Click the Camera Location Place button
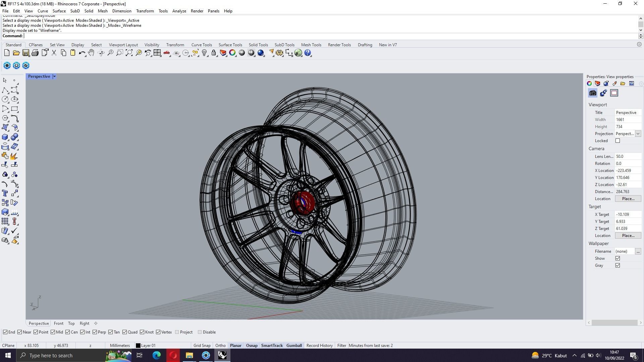This screenshot has height=362, width=644. pyautogui.click(x=628, y=199)
